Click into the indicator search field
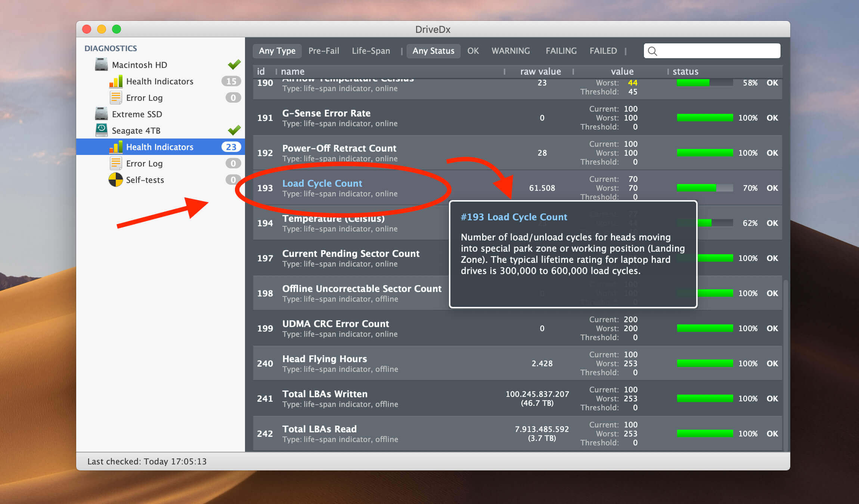This screenshot has height=504, width=859. point(712,51)
